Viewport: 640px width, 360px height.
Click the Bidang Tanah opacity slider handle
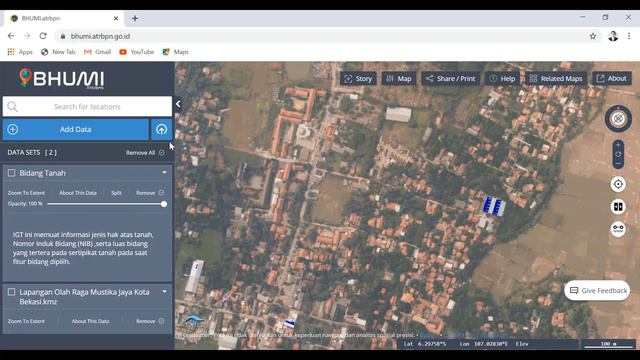164,204
